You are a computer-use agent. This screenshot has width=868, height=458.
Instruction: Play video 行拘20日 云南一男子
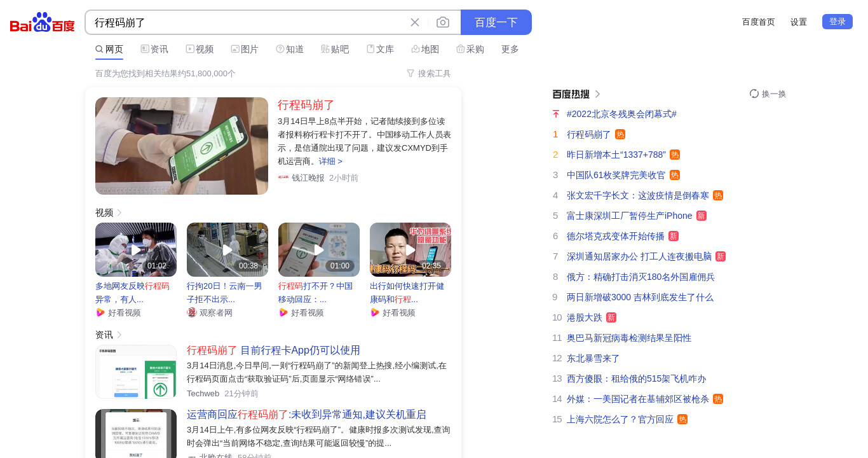227,249
